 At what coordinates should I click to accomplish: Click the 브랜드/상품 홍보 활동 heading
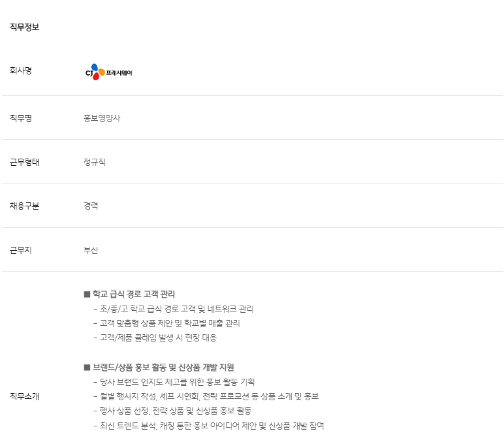(163, 367)
